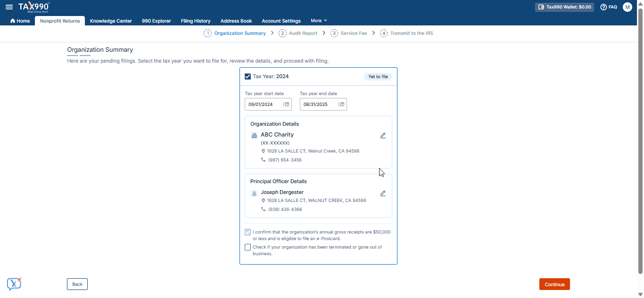
Task: Open the user profile avatar M
Action: pyautogui.click(x=627, y=7)
